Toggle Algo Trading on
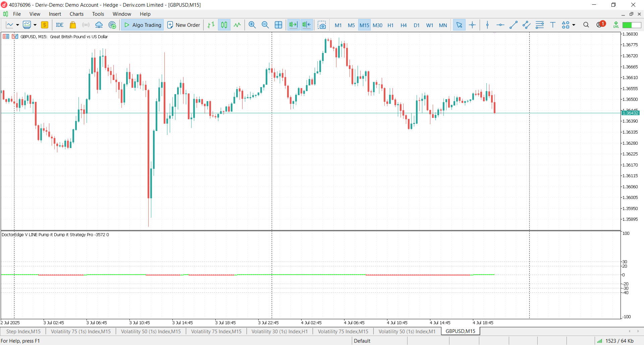The width and height of the screenshot is (644, 345). (x=143, y=25)
